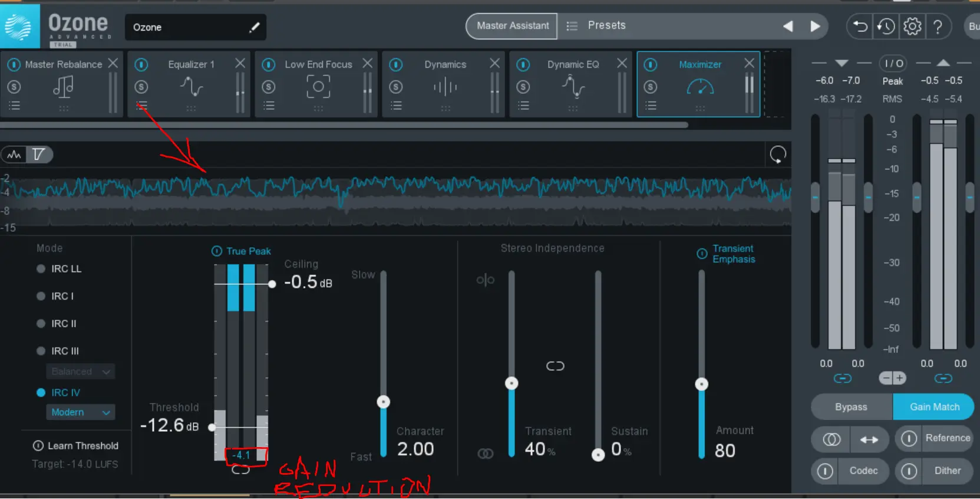Select the IRC II mode
This screenshot has width=980, height=499.
click(41, 323)
